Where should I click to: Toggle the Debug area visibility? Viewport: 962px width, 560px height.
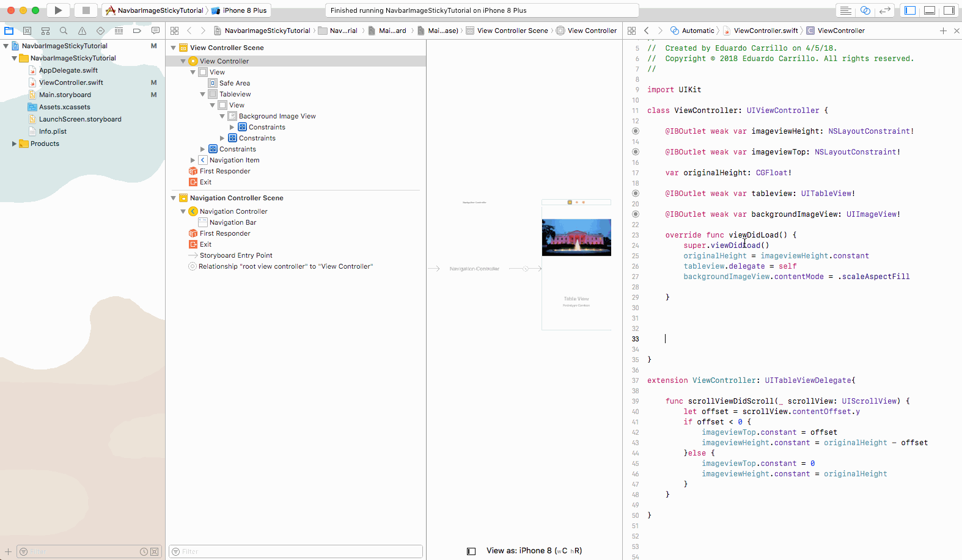(930, 10)
